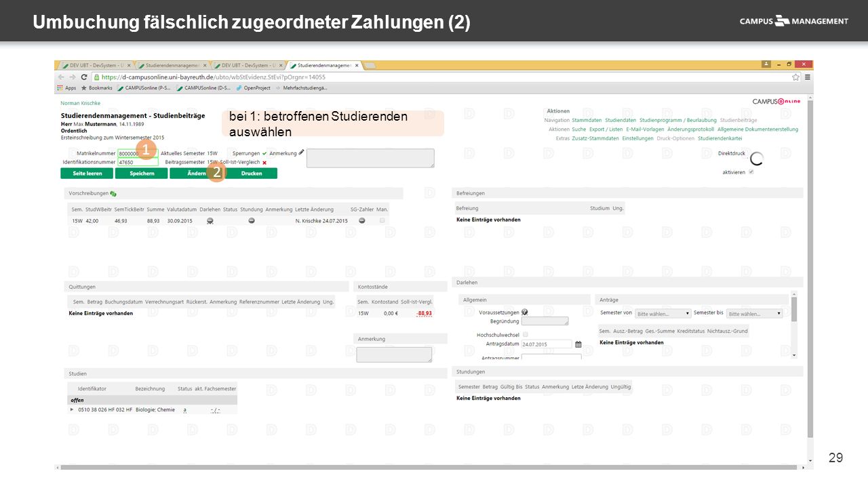Click the Identifikationsnummer input field
868x488 pixels.
(138, 163)
